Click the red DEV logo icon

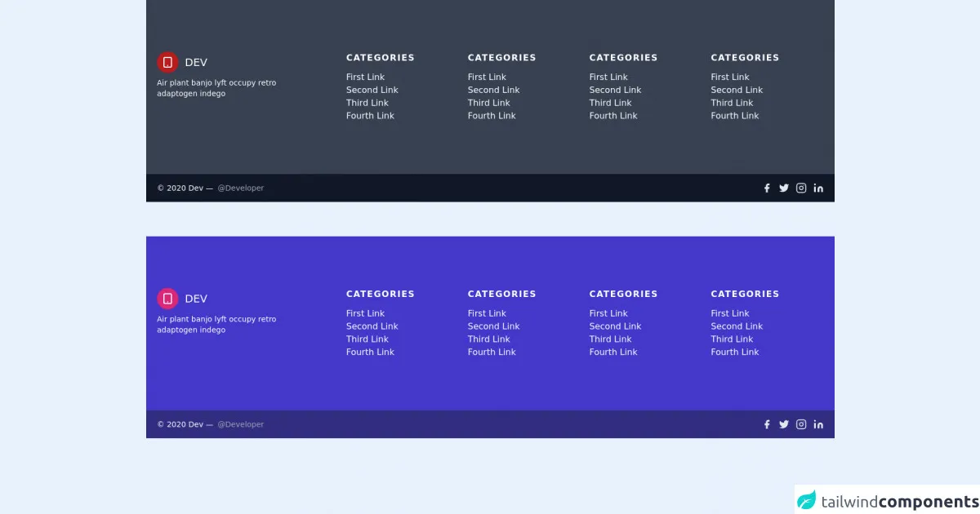click(x=167, y=62)
